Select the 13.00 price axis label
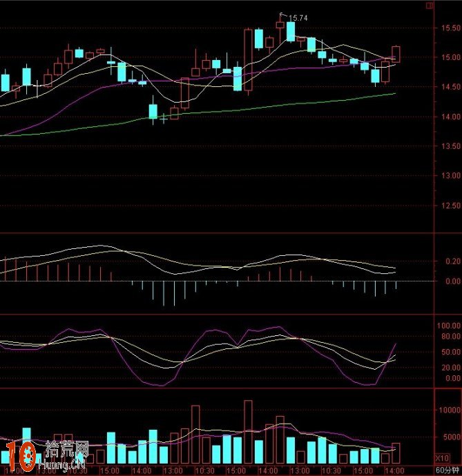The width and height of the screenshot is (462, 476). click(451, 175)
